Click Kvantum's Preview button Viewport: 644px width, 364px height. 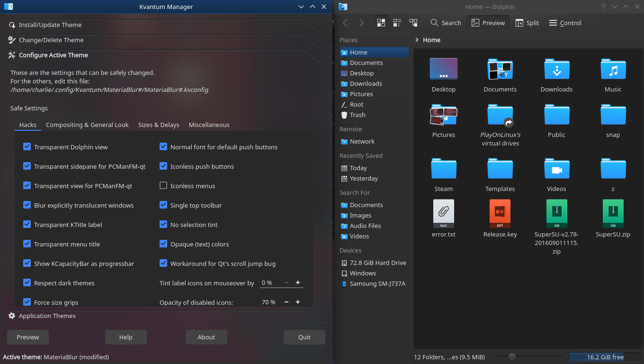click(x=28, y=337)
